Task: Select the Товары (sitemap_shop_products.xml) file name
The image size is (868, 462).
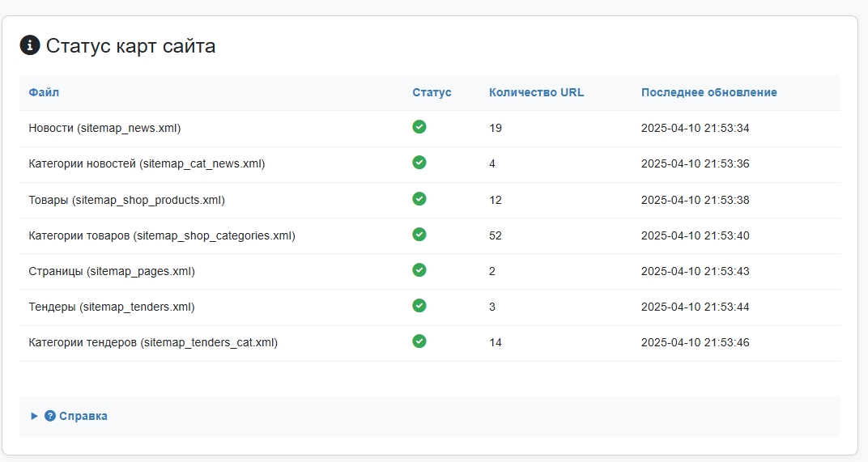Action: coord(126,200)
